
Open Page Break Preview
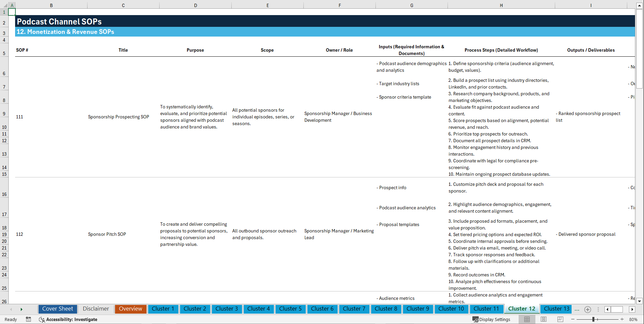pyautogui.click(x=560, y=319)
